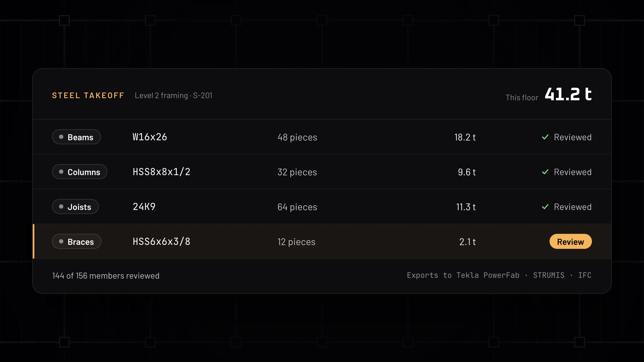Select the Braces category chip
644x362 pixels.
(x=77, y=242)
